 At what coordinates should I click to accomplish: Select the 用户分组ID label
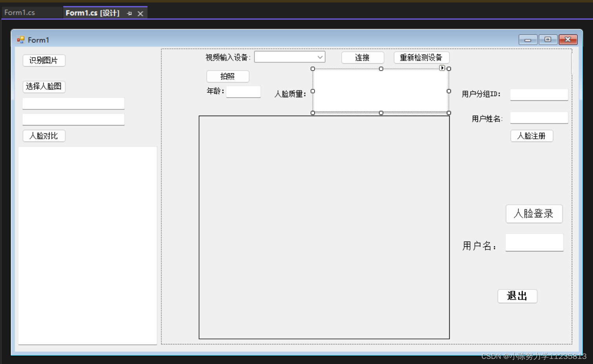coord(481,94)
